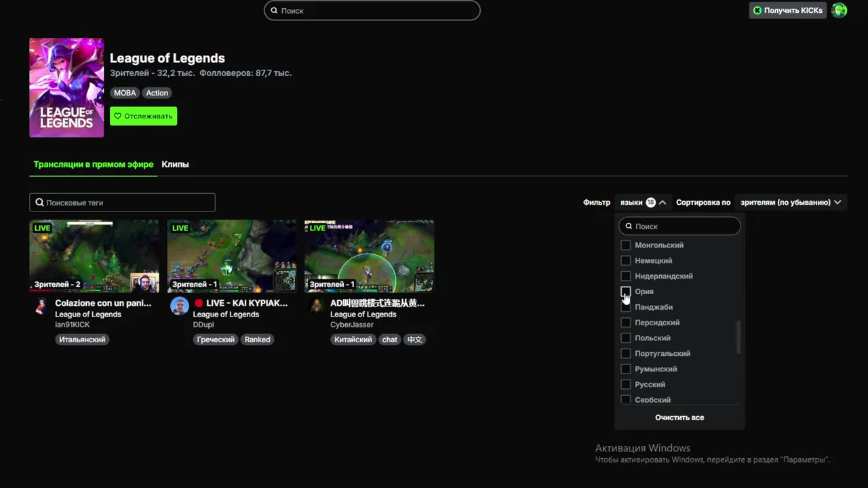Tick the Польский language checkbox
This screenshot has height=488, width=868.
tap(626, 338)
